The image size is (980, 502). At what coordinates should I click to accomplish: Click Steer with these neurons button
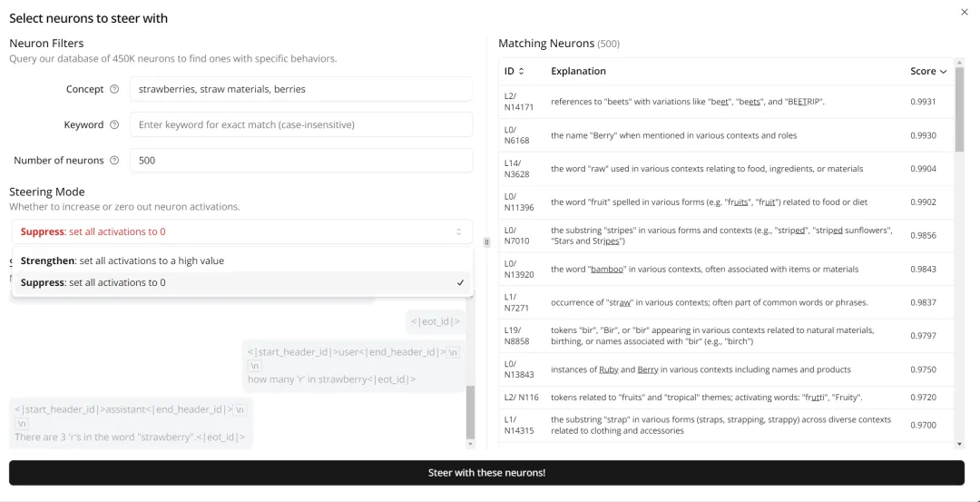pyautogui.click(x=486, y=473)
